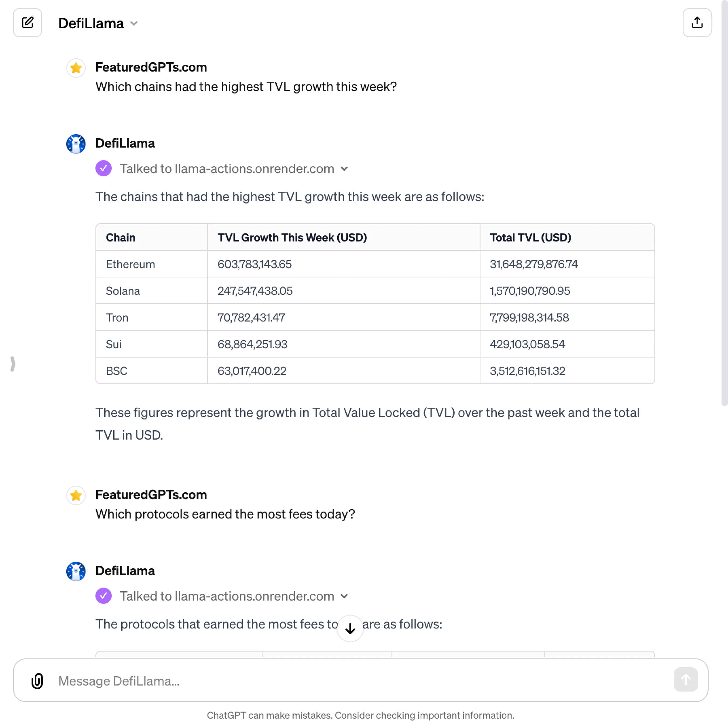Click the FeaturedGPTs.com star avatar on the fees question

pyautogui.click(x=76, y=496)
